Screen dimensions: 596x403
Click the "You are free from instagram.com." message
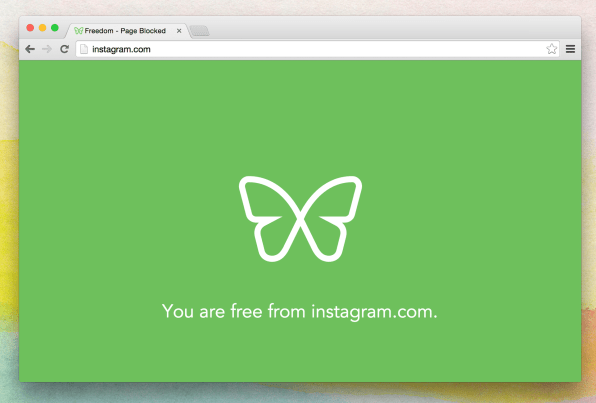tap(300, 311)
